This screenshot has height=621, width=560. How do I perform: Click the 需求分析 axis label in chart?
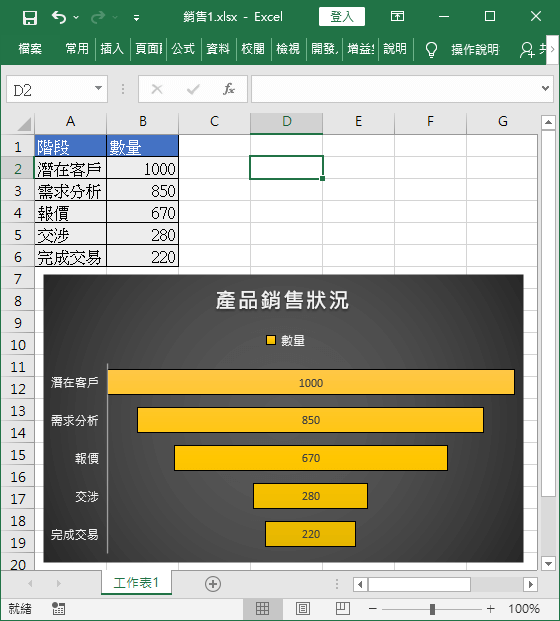point(74,420)
